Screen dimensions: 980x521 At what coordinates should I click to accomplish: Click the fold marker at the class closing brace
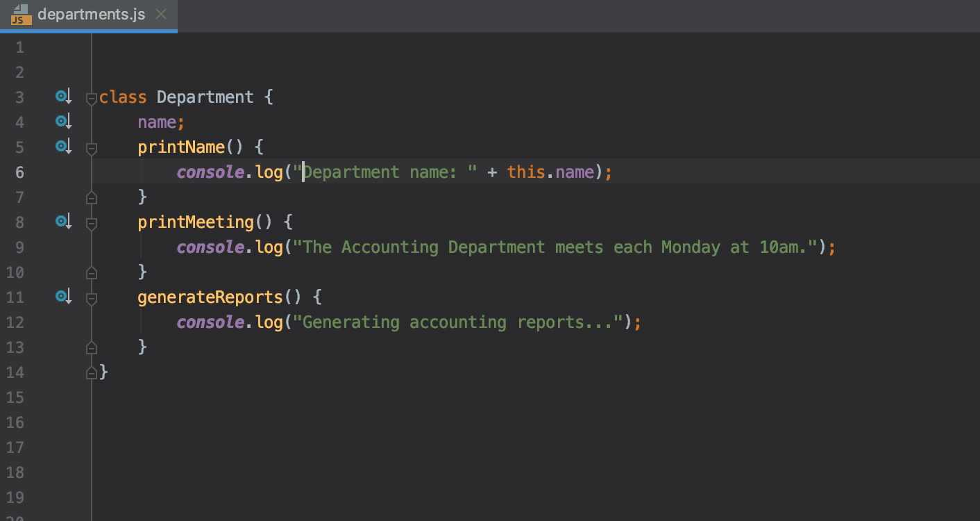(91, 372)
